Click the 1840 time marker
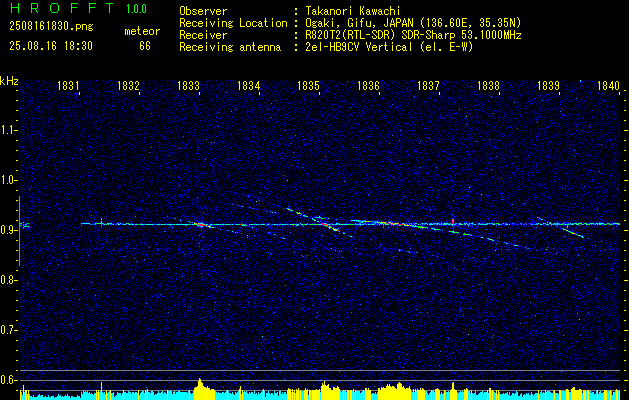Image resolution: width=629 pixels, height=400 pixels. coord(608,86)
